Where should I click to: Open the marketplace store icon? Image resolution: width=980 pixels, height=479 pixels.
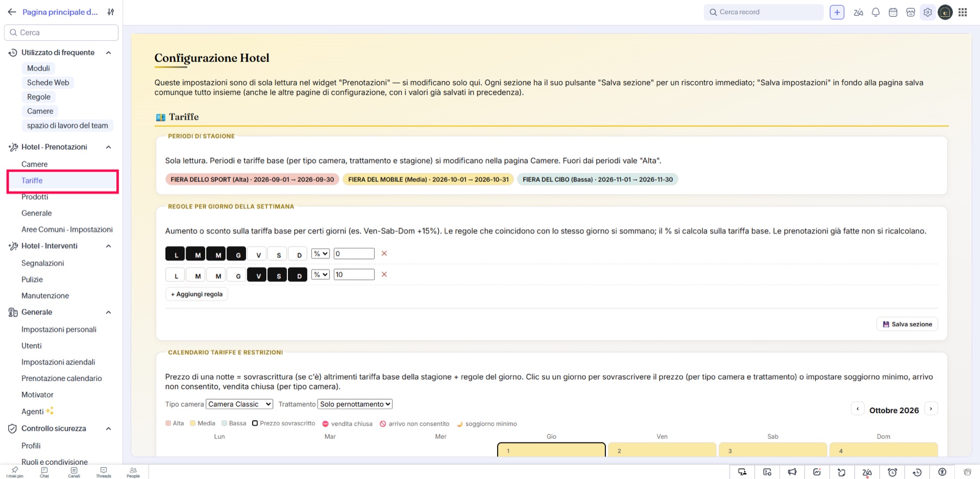[x=910, y=12]
